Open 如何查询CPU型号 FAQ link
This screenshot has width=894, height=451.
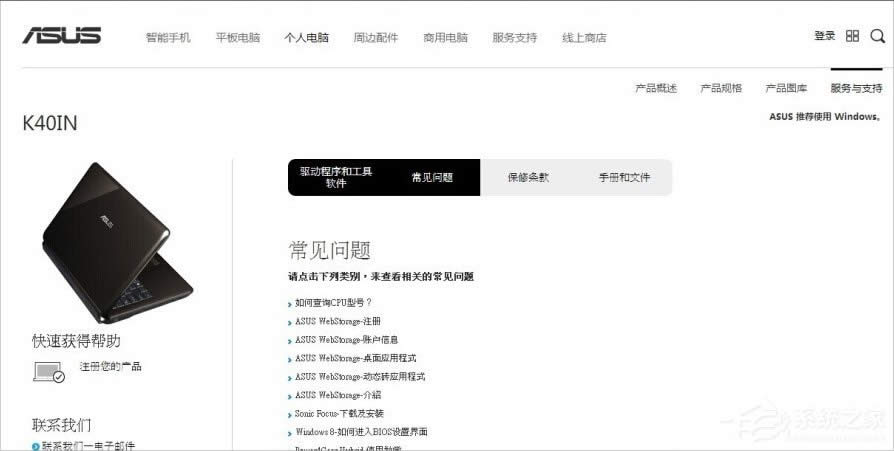(334, 303)
